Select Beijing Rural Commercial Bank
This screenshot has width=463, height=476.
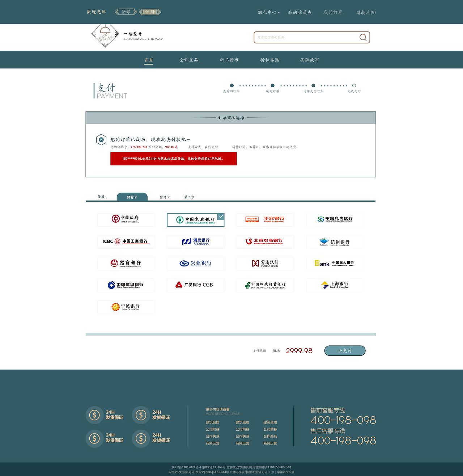[x=265, y=241]
